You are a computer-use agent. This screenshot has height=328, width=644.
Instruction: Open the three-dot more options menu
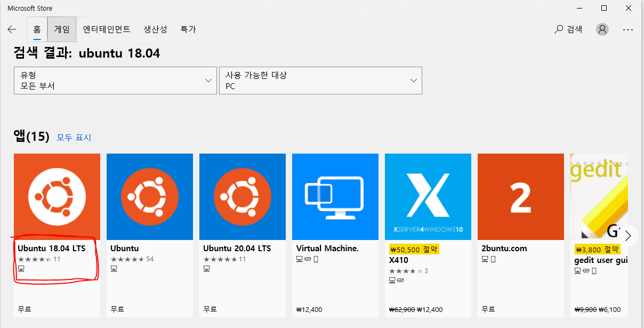[628, 29]
